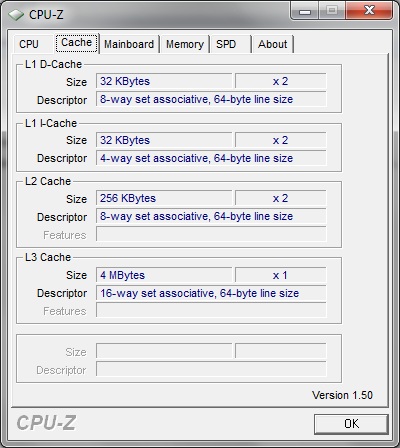Close the CPU-Z window

click(x=369, y=11)
